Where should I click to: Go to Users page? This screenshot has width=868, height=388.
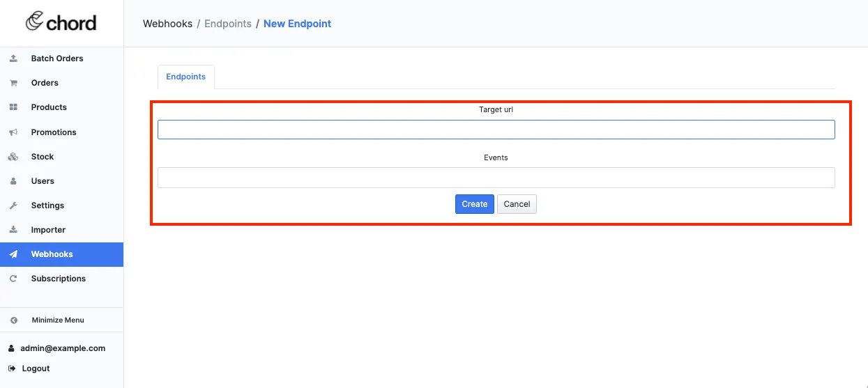(x=61, y=181)
